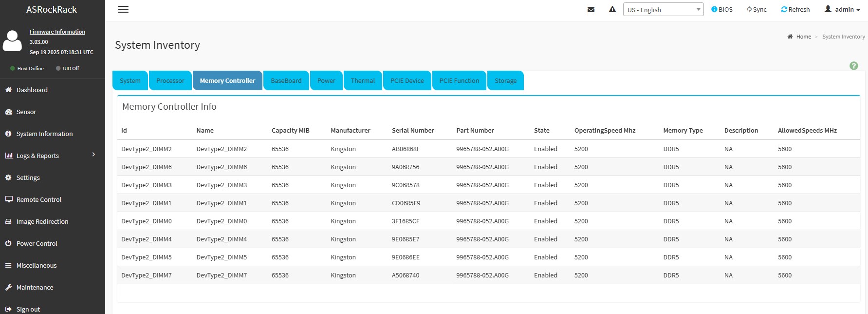Open the US - English language dropdown

[x=663, y=10]
